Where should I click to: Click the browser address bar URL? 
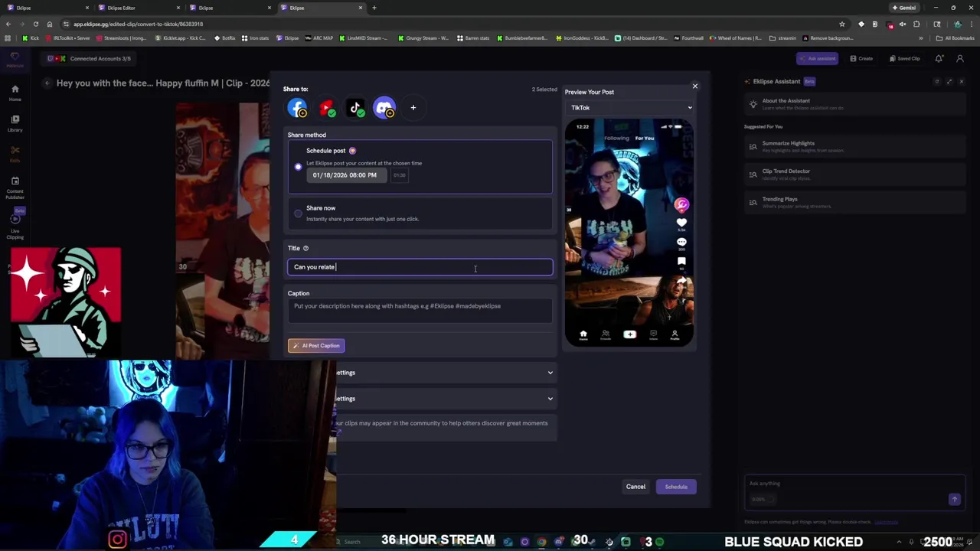coord(138,24)
